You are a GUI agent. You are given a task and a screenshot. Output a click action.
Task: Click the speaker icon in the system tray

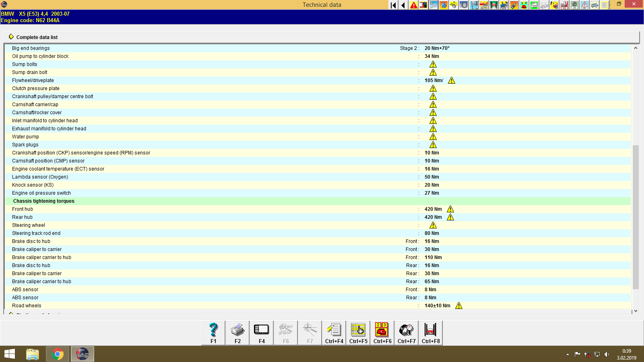tap(607, 354)
